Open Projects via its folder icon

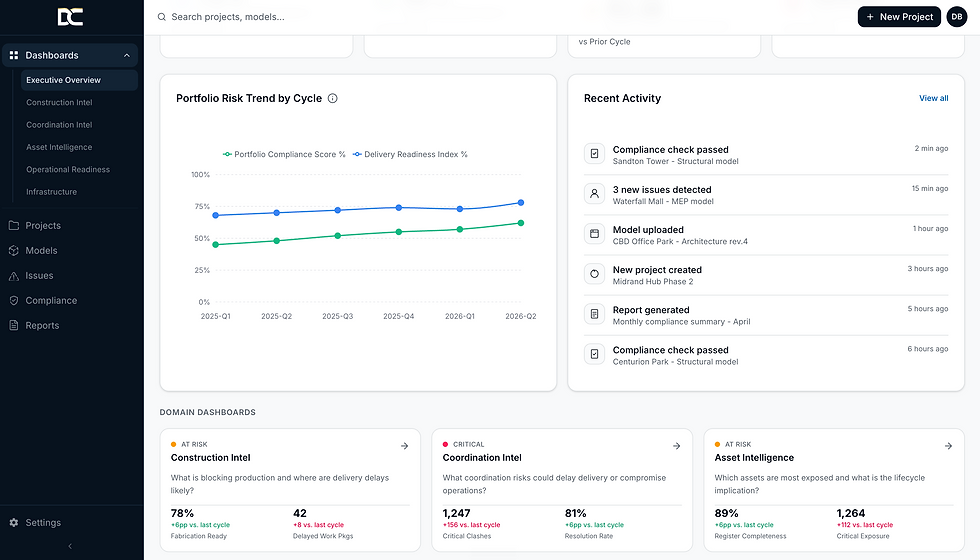(14, 225)
